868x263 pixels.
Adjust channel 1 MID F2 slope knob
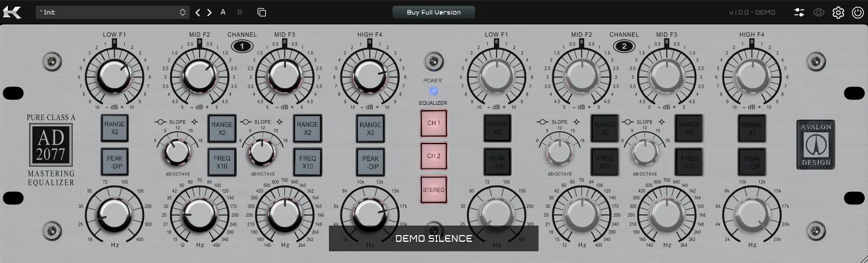[177, 151]
